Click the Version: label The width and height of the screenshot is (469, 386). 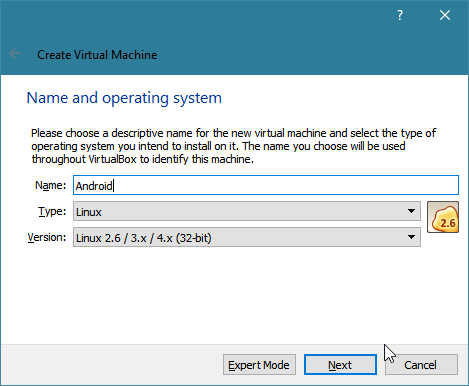point(47,237)
